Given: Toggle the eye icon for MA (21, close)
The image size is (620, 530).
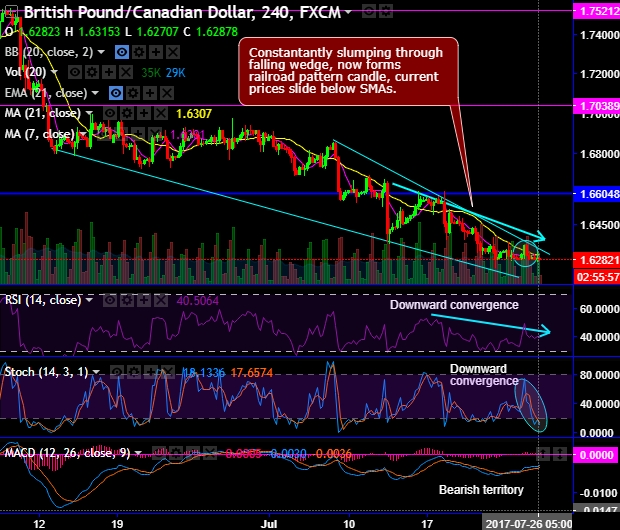Looking at the screenshot, I should [x=110, y=114].
